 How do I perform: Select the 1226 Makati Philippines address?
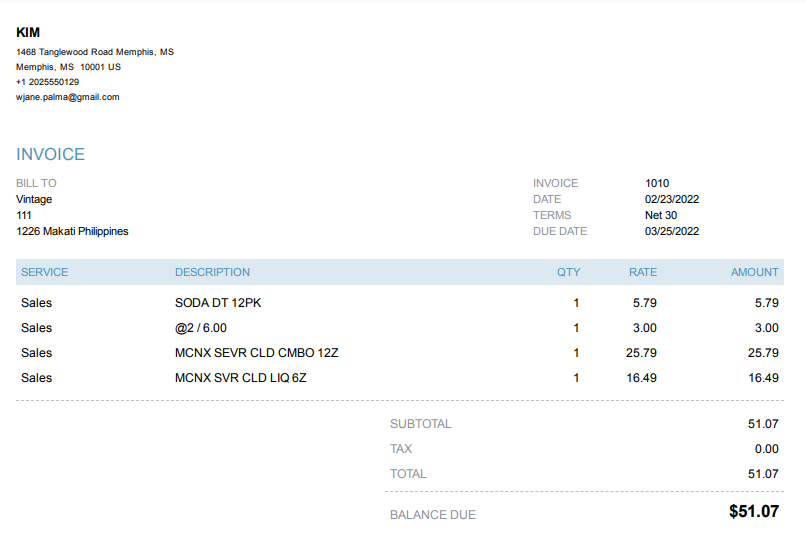(72, 231)
